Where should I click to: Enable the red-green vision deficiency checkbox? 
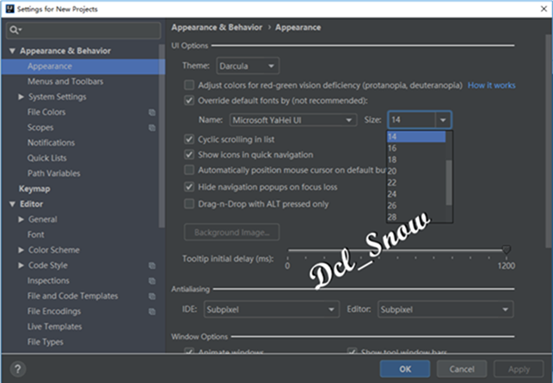click(189, 85)
